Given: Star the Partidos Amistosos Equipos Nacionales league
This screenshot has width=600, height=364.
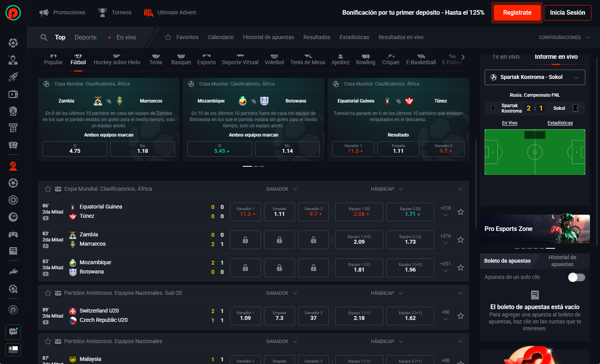Looking at the screenshot, I should (48, 342).
